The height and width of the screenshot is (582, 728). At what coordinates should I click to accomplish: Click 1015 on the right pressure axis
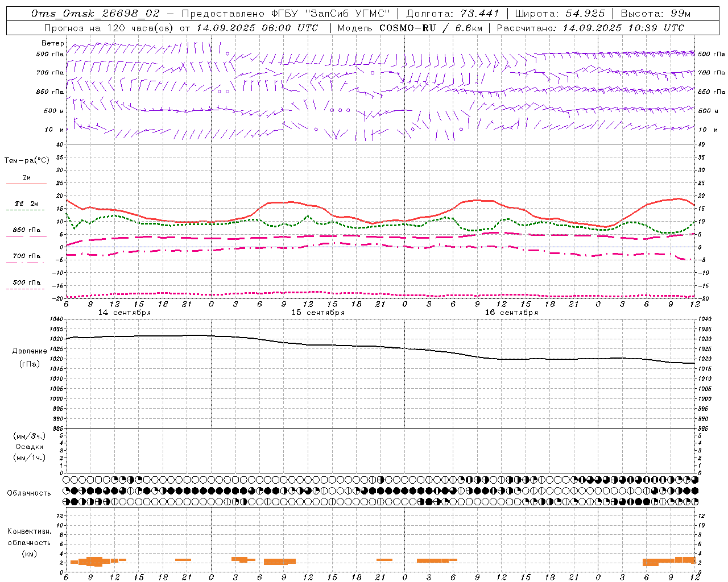[705, 369]
